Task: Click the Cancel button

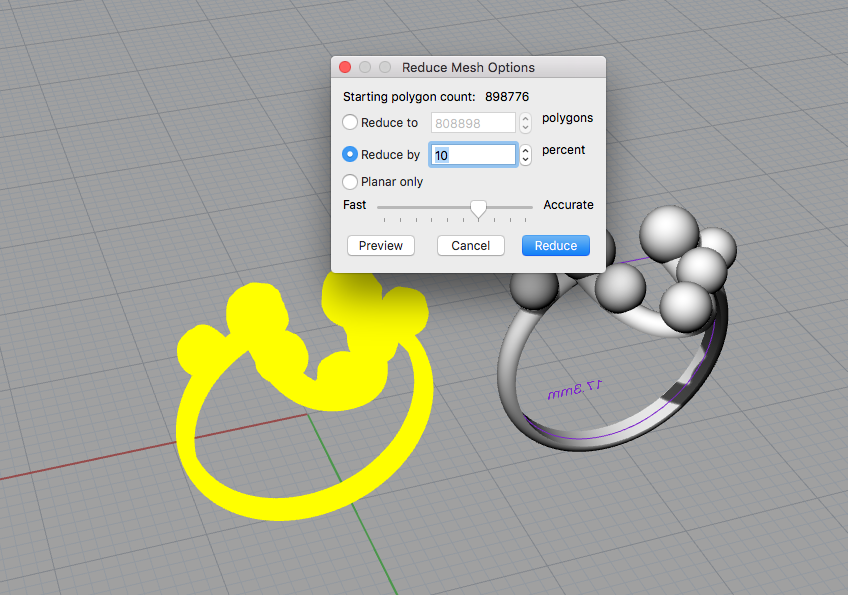Action: click(x=471, y=246)
